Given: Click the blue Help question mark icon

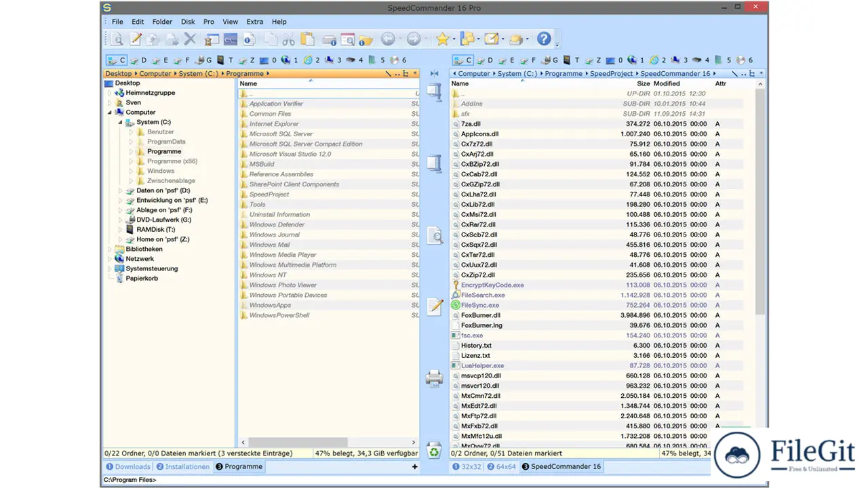Looking at the screenshot, I should (x=544, y=39).
